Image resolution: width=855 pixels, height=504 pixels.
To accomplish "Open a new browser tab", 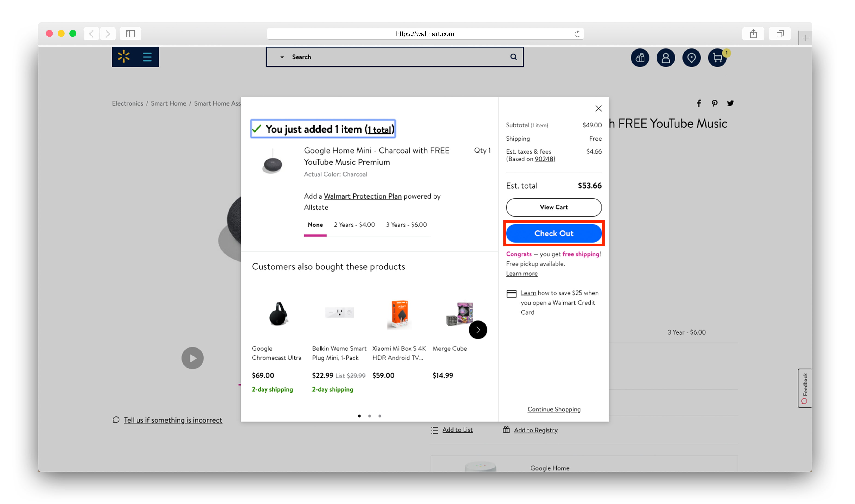I will pos(805,38).
